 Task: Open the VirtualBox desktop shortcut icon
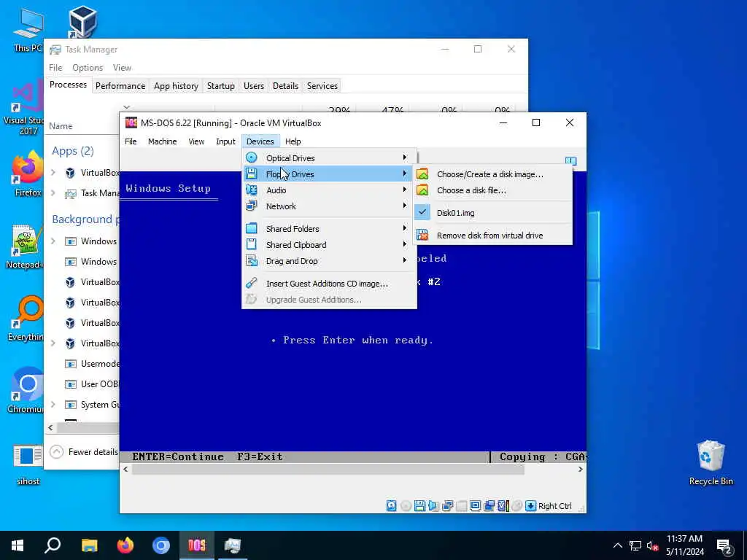tap(82, 21)
